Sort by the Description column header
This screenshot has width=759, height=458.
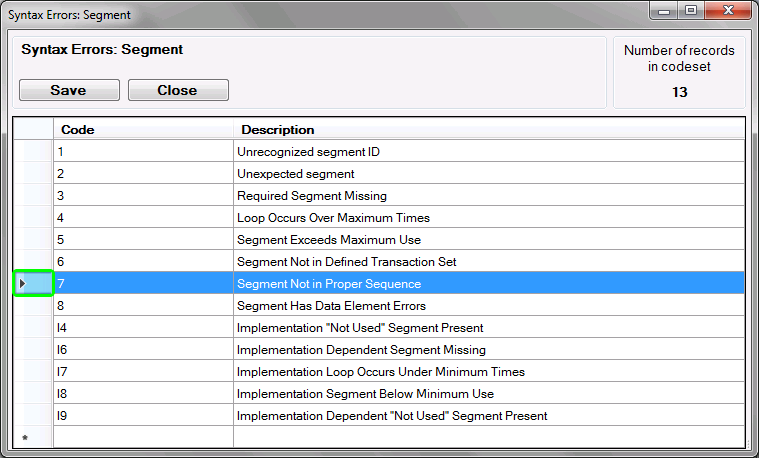click(488, 129)
